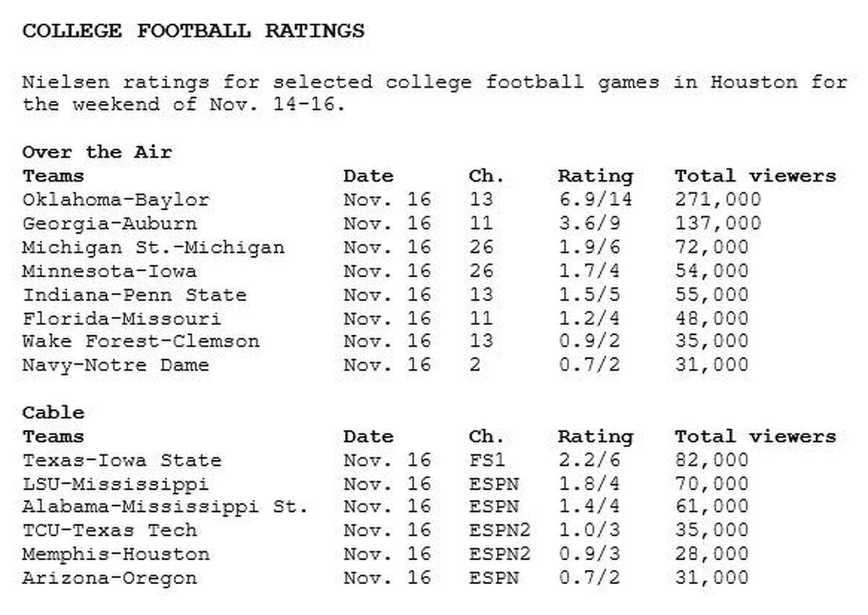Click the Cable section header

click(x=54, y=412)
